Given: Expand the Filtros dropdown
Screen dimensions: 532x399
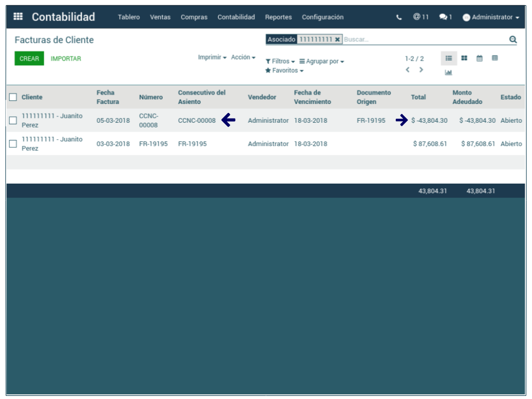Looking at the screenshot, I should pos(280,61).
